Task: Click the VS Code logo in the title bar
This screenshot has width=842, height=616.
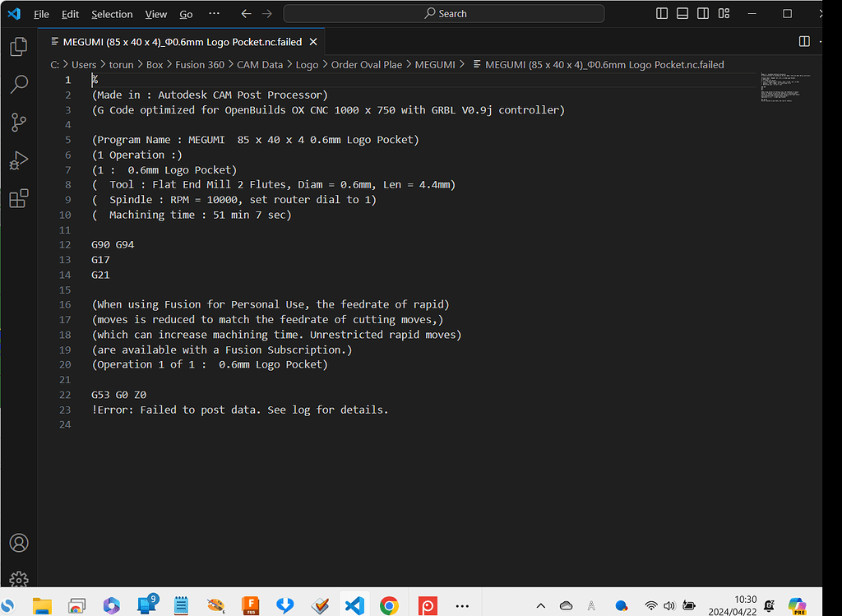Action: [14, 13]
